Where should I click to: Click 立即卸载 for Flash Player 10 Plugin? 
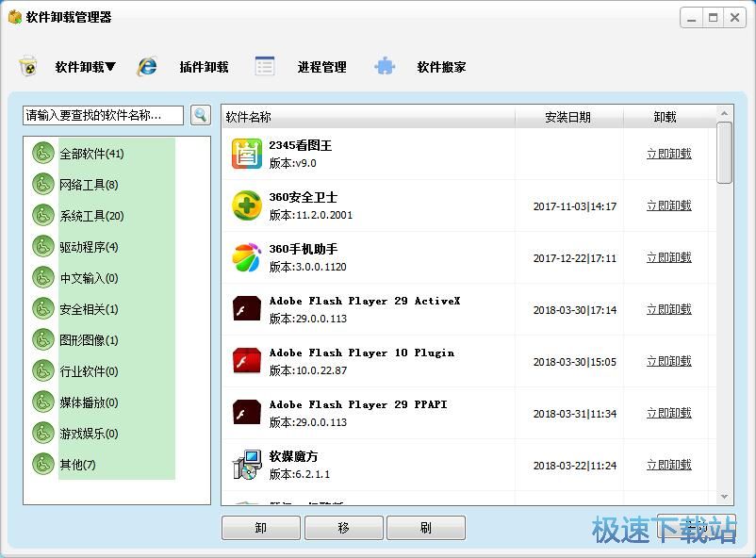(669, 361)
